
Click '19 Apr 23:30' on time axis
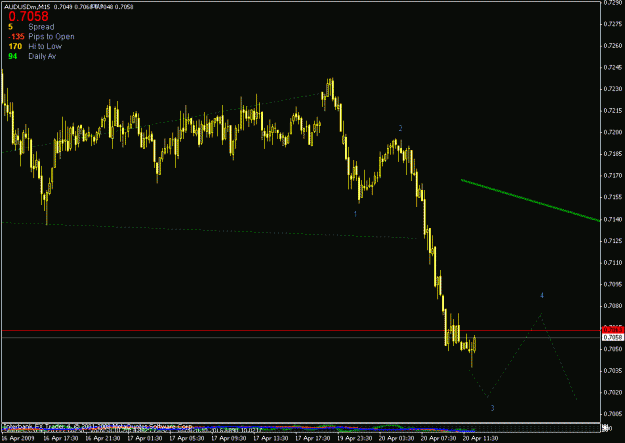click(x=354, y=438)
